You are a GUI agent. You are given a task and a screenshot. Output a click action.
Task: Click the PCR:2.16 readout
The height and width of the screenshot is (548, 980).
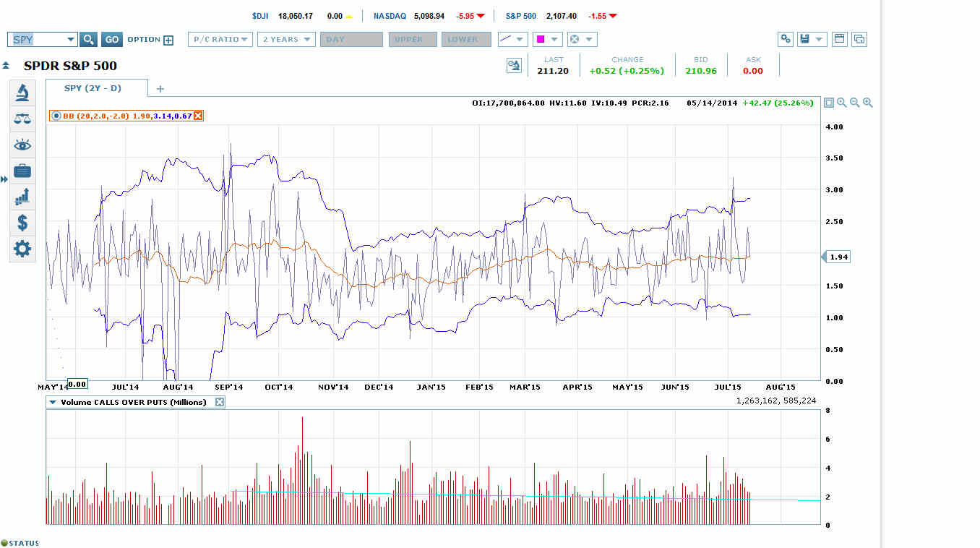[649, 103]
